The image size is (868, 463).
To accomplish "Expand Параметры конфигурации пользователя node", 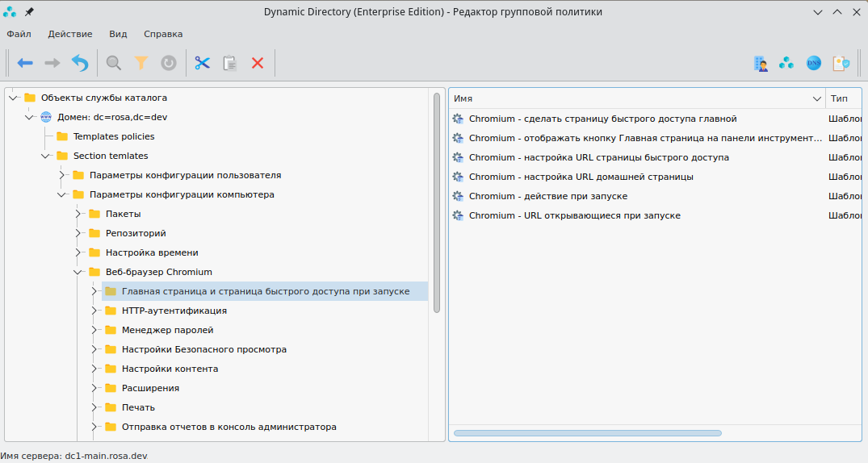I will 62,175.
